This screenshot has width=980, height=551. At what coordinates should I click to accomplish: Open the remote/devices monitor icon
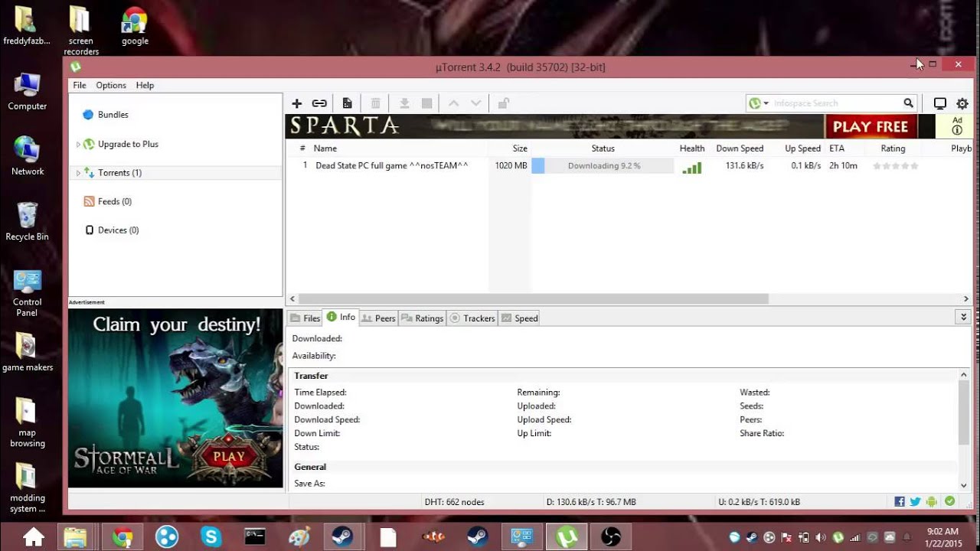[x=939, y=103]
